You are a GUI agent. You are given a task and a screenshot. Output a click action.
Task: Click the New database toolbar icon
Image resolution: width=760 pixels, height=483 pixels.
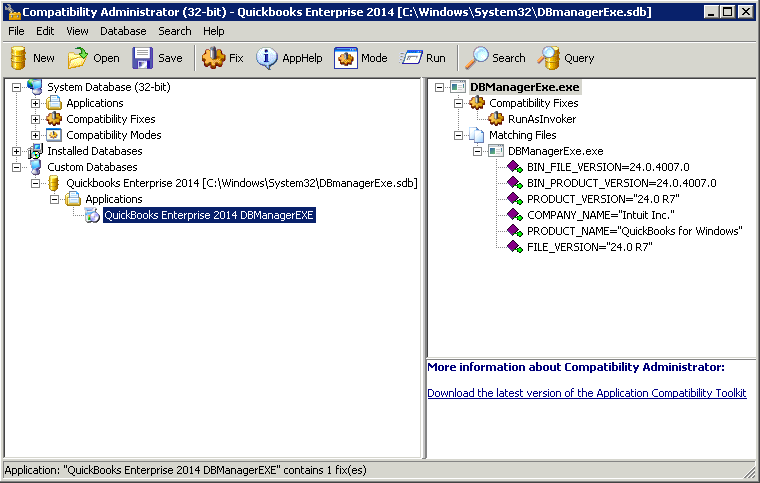coord(18,58)
